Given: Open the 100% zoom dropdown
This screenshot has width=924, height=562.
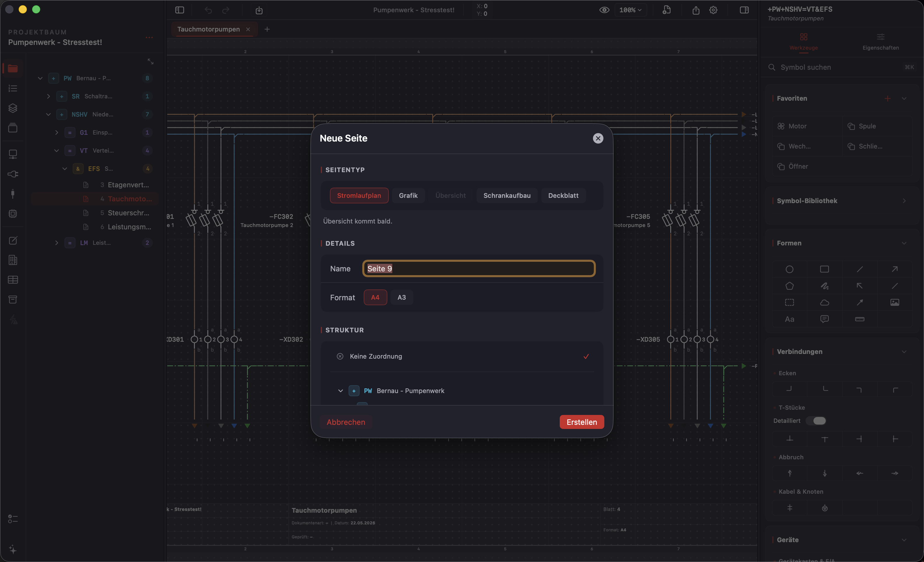Looking at the screenshot, I should [630, 10].
